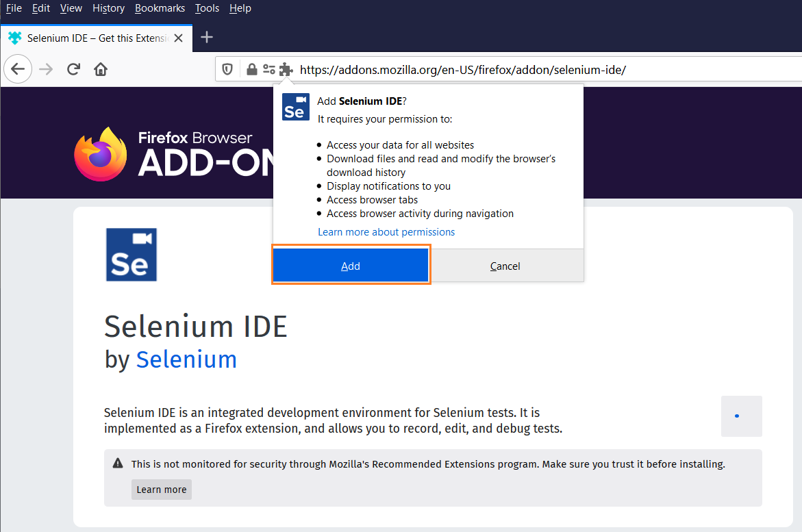Open the File menu
The width and height of the screenshot is (802, 532).
(14, 8)
